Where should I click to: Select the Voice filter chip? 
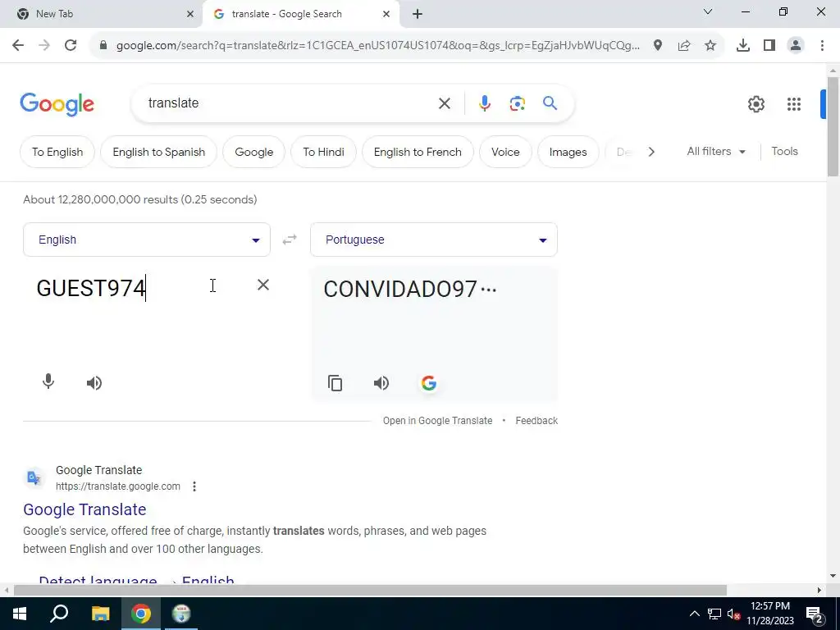(x=505, y=152)
